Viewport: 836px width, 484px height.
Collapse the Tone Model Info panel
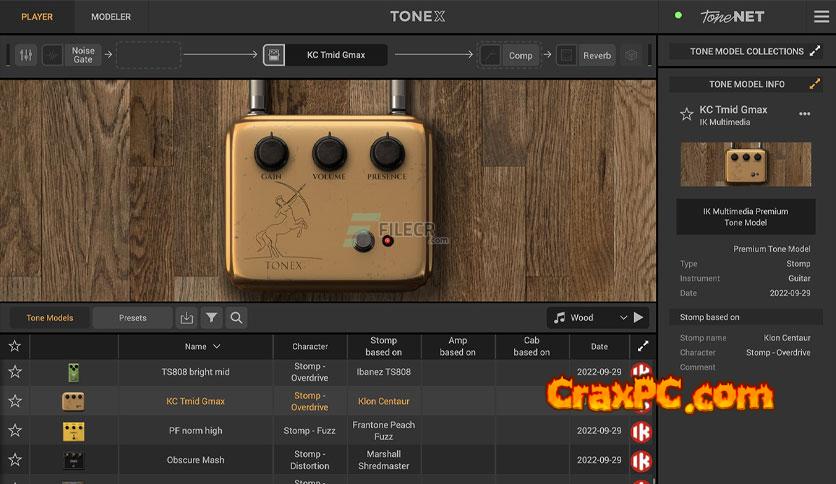pos(815,84)
